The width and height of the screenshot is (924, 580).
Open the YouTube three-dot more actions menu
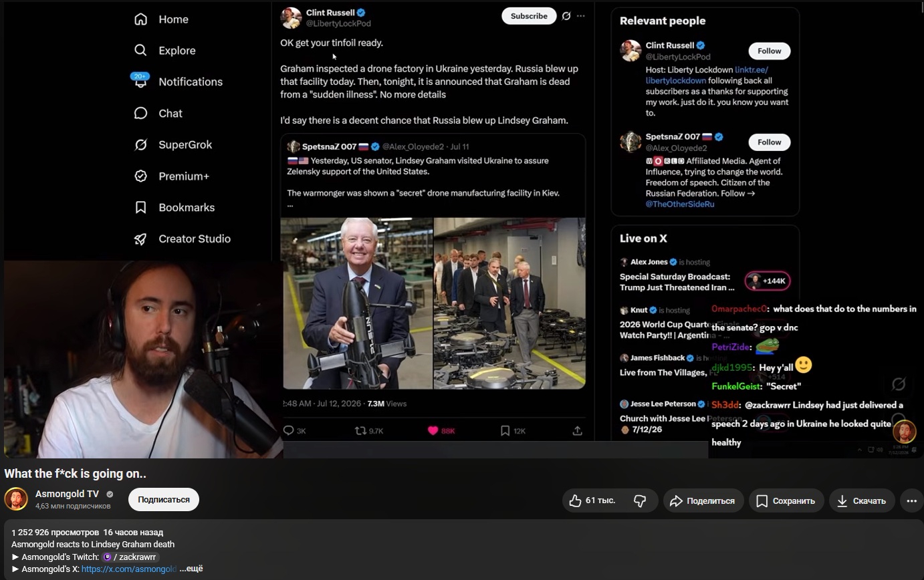point(911,500)
